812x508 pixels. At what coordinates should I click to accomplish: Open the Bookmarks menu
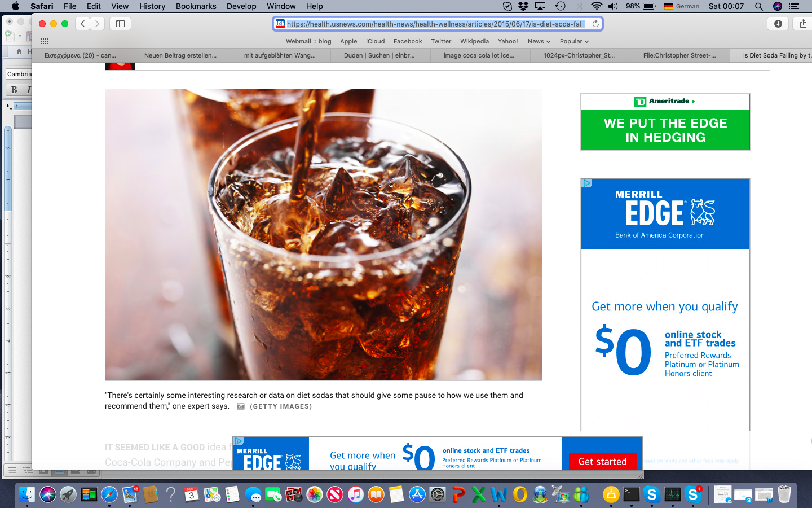click(x=196, y=6)
